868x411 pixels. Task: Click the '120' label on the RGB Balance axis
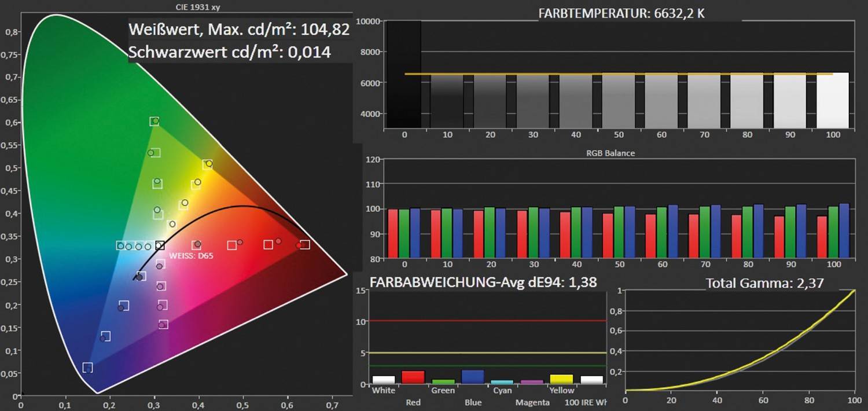[x=374, y=159]
